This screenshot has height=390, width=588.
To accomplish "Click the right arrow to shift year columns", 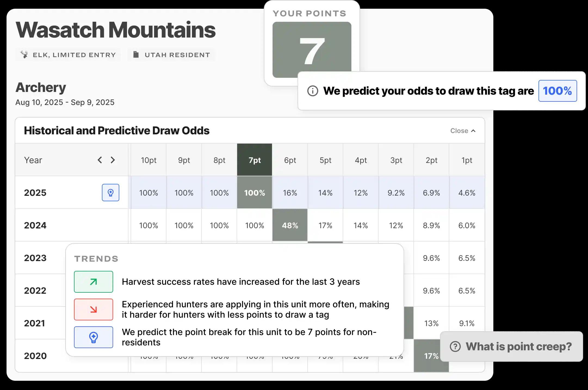I will click(113, 160).
